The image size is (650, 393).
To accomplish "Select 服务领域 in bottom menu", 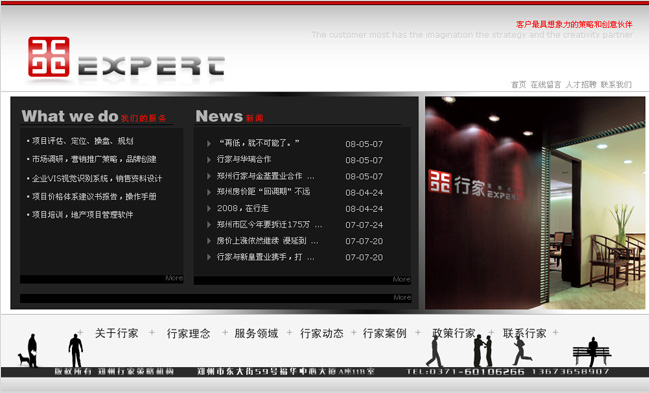I will 256,333.
